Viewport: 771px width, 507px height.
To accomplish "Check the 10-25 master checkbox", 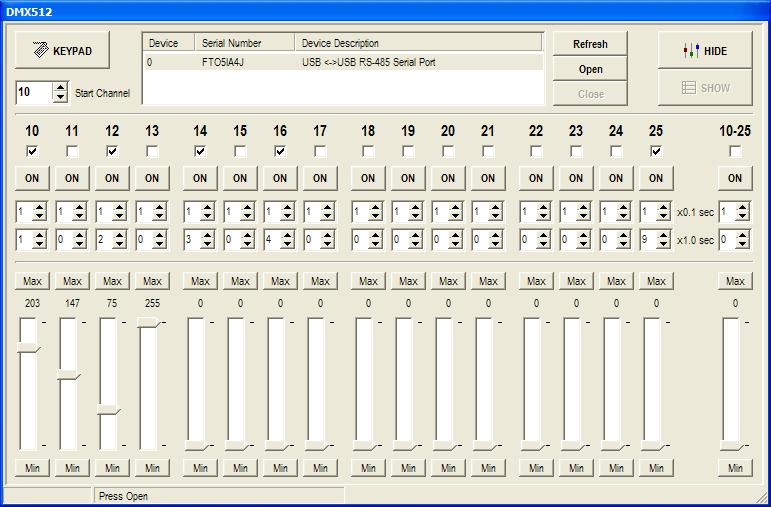I will point(735,151).
